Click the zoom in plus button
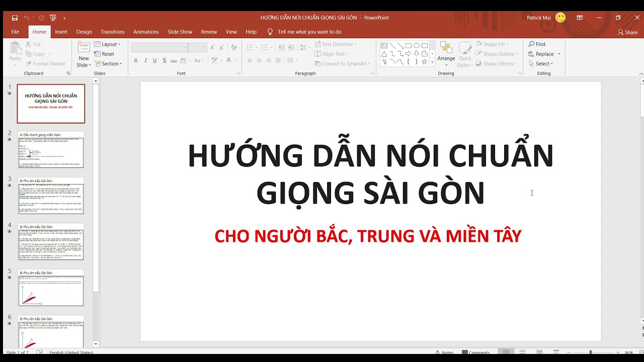The image size is (644, 362). pos(617,352)
